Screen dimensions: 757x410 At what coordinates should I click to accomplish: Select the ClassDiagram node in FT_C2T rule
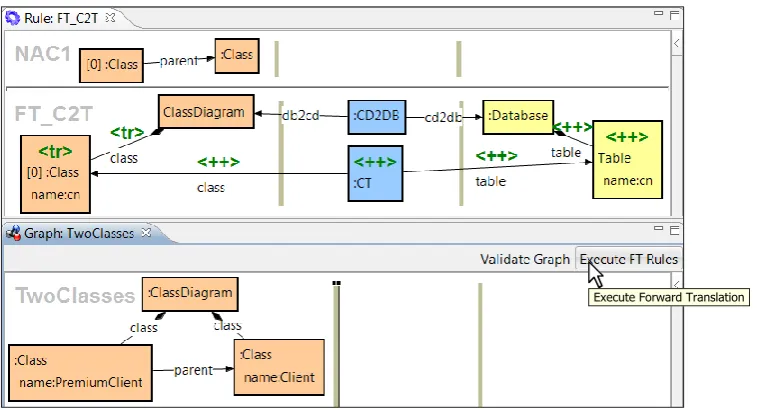pyautogui.click(x=206, y=112)
